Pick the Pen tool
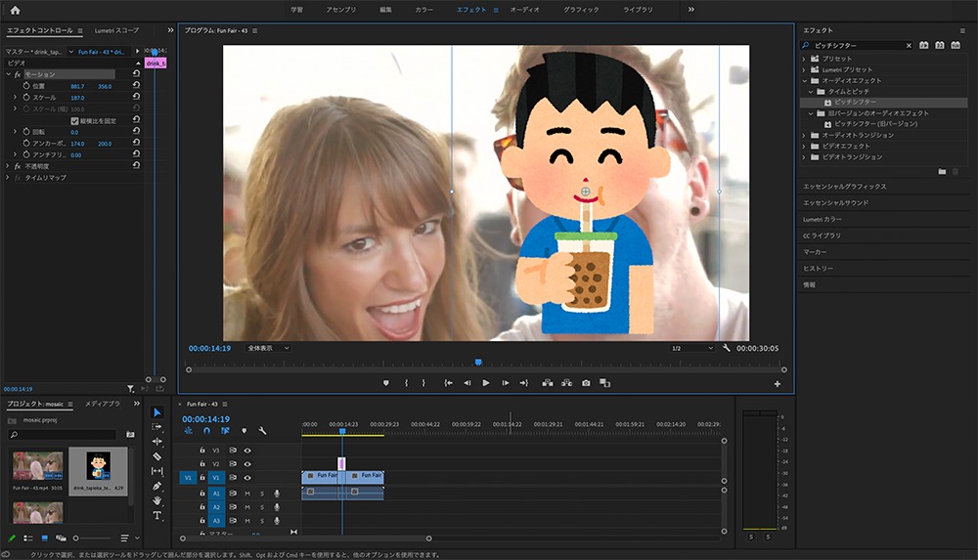The height and width of the screenshot is (560, 978). [157, 486]
